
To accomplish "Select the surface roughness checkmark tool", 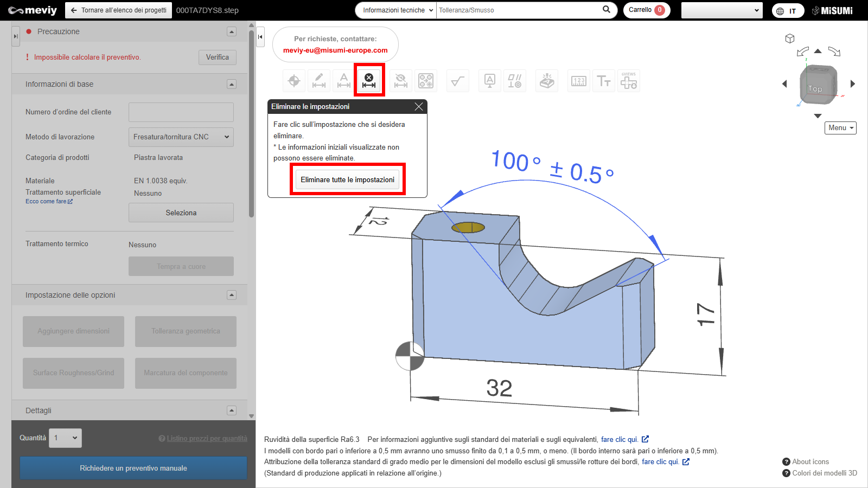I will pyautogui.click(x=458, y=81).
